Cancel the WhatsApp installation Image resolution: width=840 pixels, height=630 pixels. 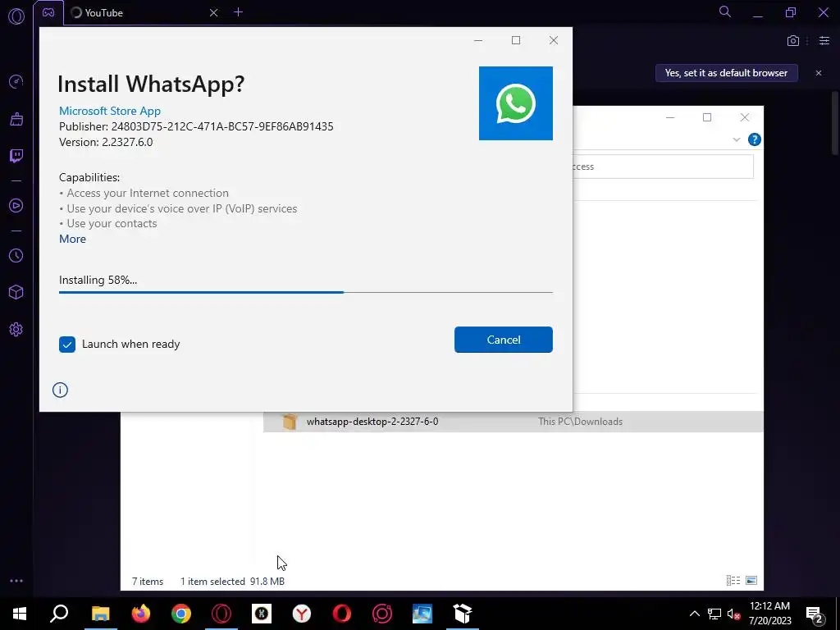coord(503,340)
